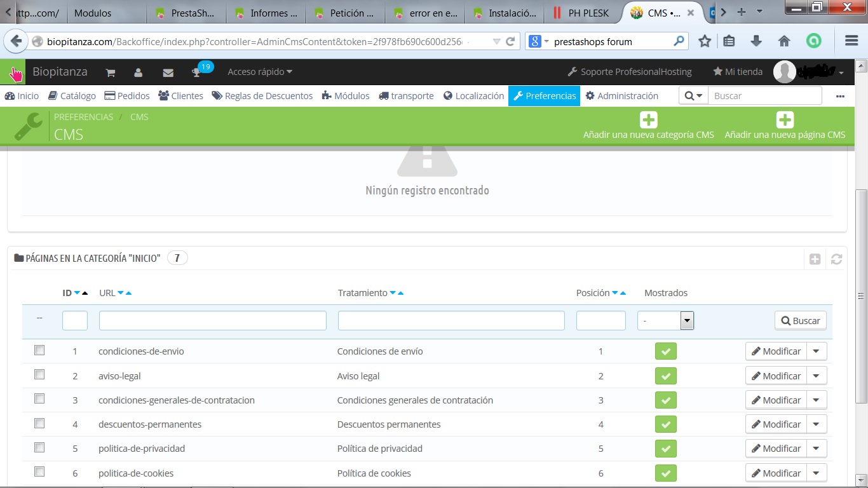Tick the checkbox for condiciones-de-envio
Image resolution: width=868 pixels, height=488 pixels.
point(39,350)
